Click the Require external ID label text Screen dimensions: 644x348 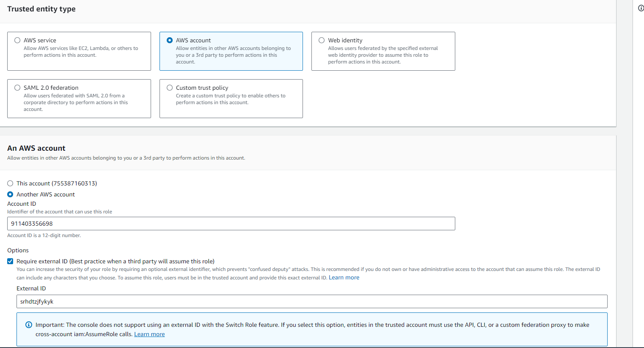coord(115,261)
